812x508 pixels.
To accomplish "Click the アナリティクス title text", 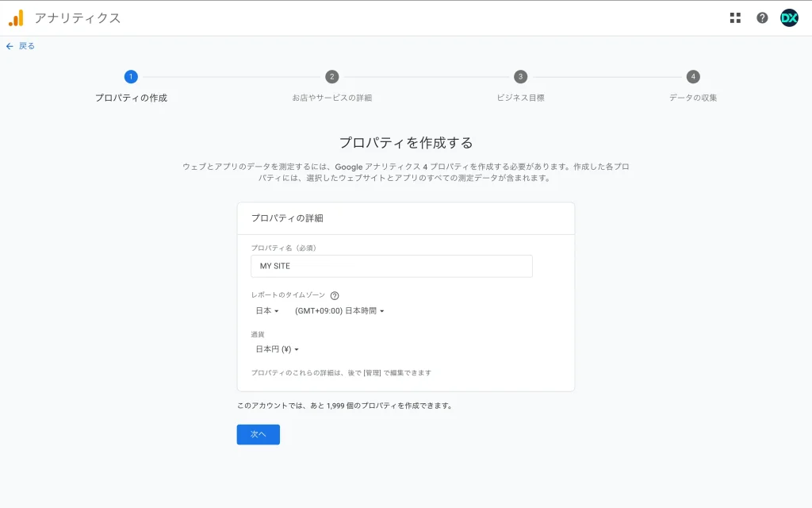I will [78, 17].
